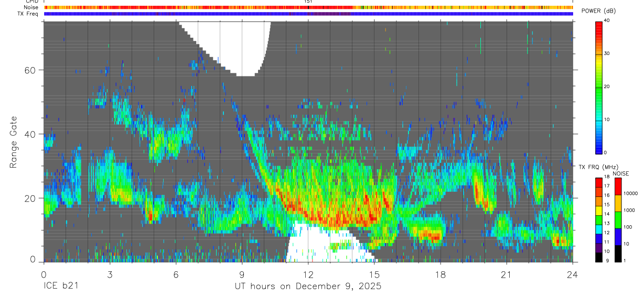Click the '10000' noise legend label
Screen dimensions: 644x297
(631, 194)
